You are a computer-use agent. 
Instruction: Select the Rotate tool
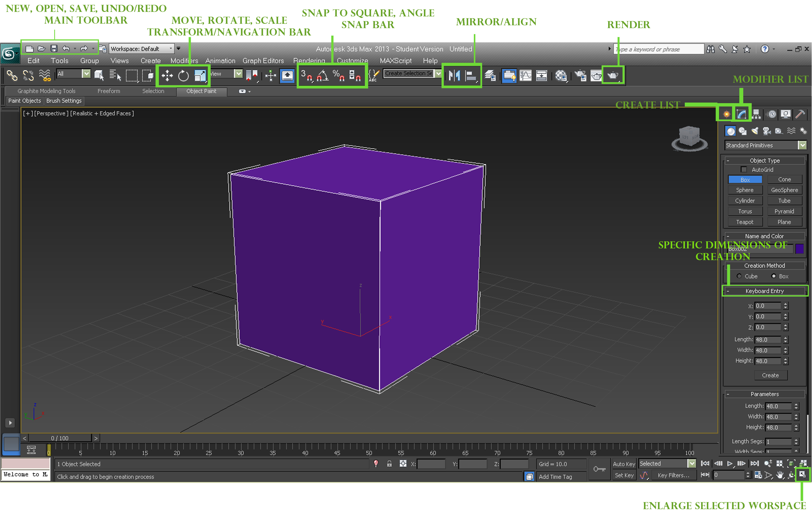click(x=183, y=76)
